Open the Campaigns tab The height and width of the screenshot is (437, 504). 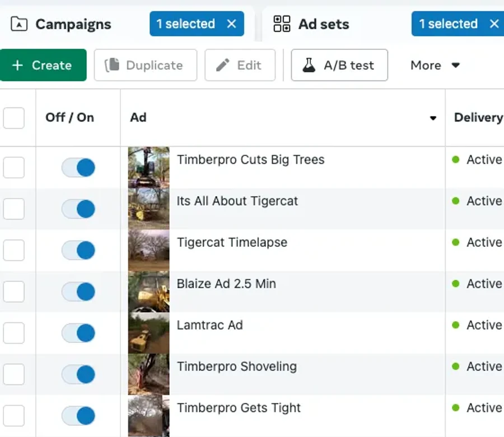pos(73,24)
